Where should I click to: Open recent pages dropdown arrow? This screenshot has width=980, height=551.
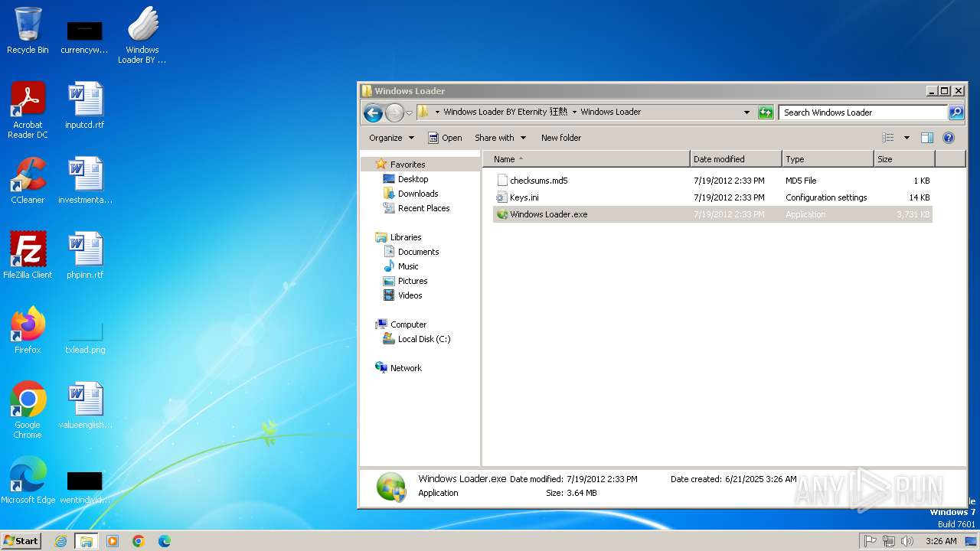(409, 113)
